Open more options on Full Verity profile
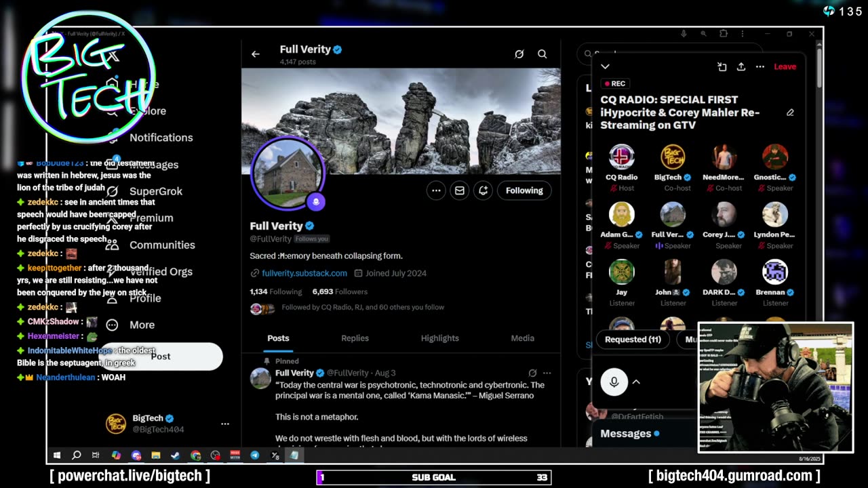This screenshot has width=868, height=488. pos(436,190)
